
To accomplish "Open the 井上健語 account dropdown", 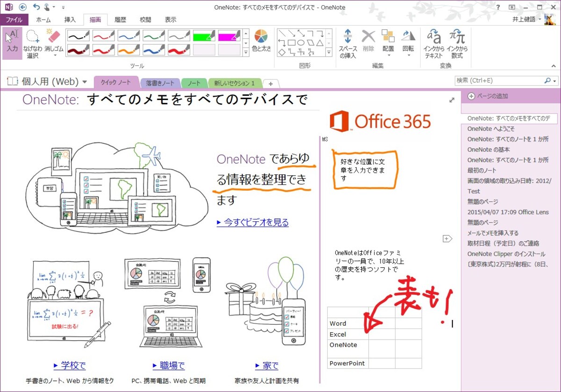I will pos(540,20).
